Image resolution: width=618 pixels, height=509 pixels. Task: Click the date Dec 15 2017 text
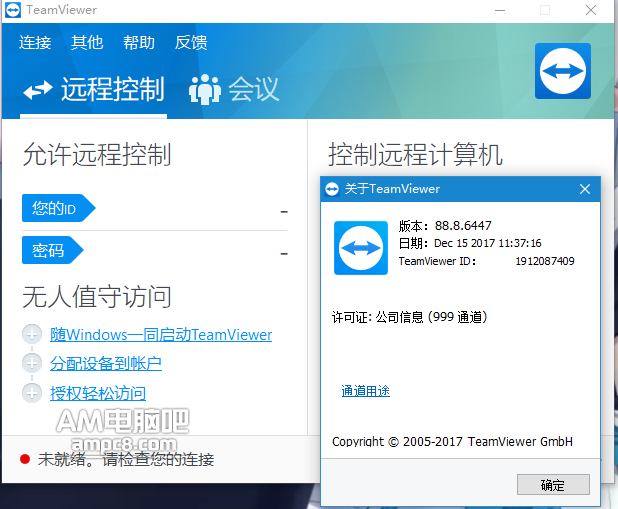[x=488, y=243]
